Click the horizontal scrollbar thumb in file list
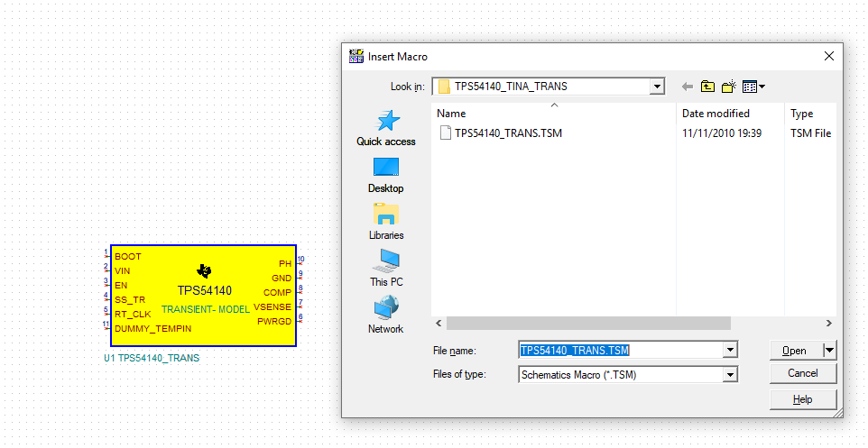The image size is (868, 448). [x=588, y=323]
